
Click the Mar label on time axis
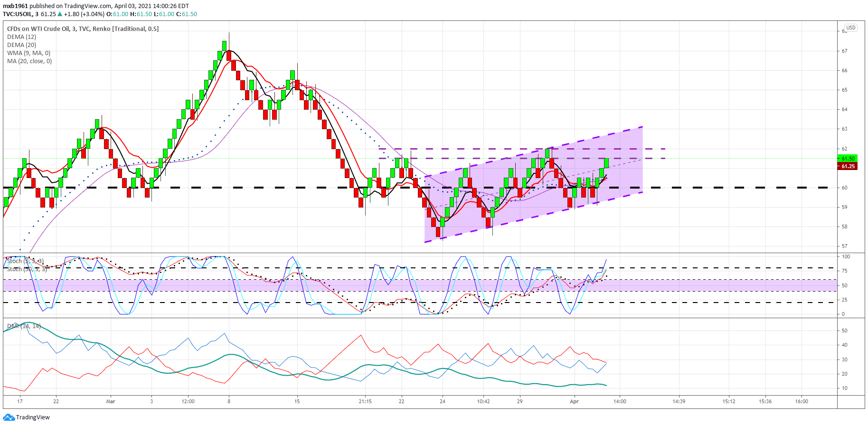click(111, 401)
